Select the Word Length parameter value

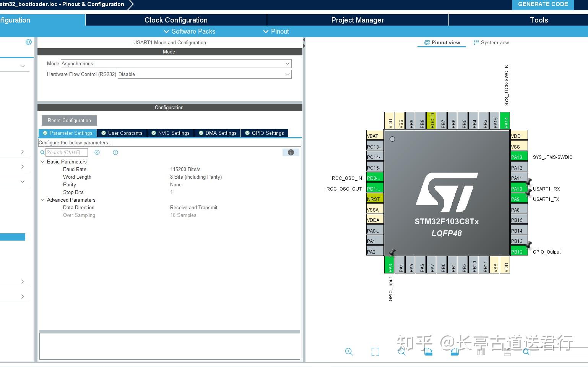(196, 177)
